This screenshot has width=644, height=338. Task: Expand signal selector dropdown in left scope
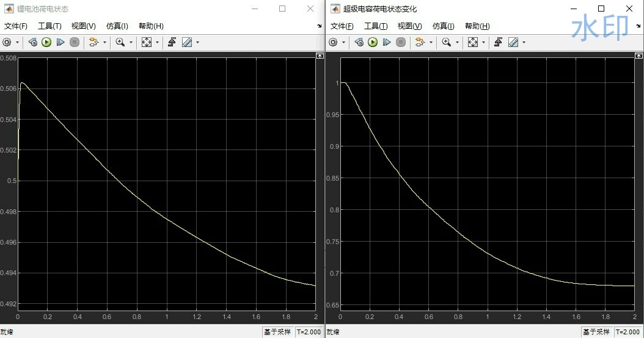click(x=104, y=42)
